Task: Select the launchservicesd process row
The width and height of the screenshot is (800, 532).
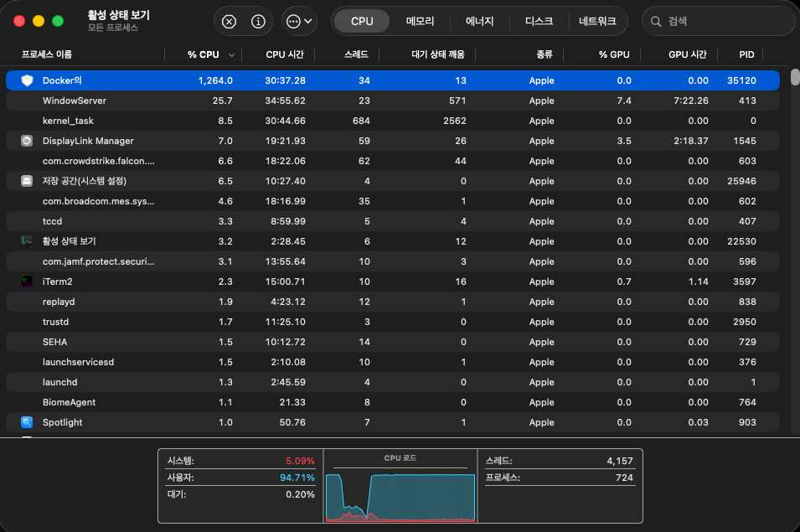Action: coord(392,362)
